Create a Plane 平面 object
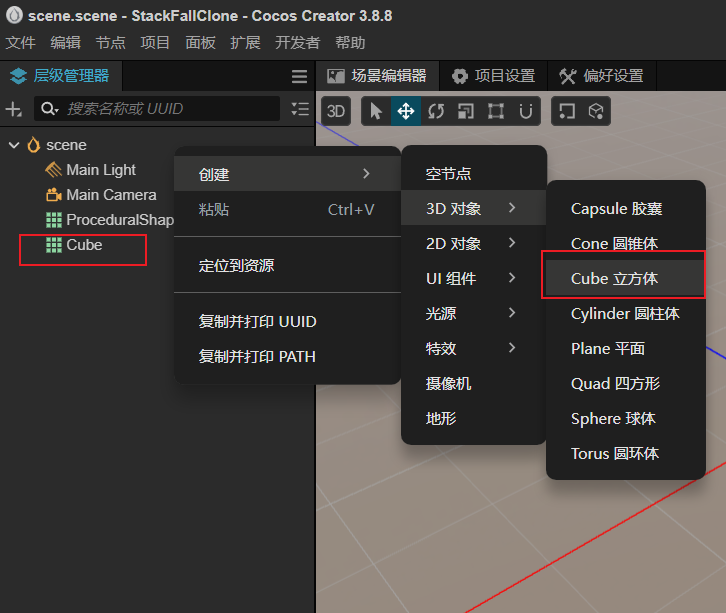This screenshot has width=726, height=613. pos(626,348)
